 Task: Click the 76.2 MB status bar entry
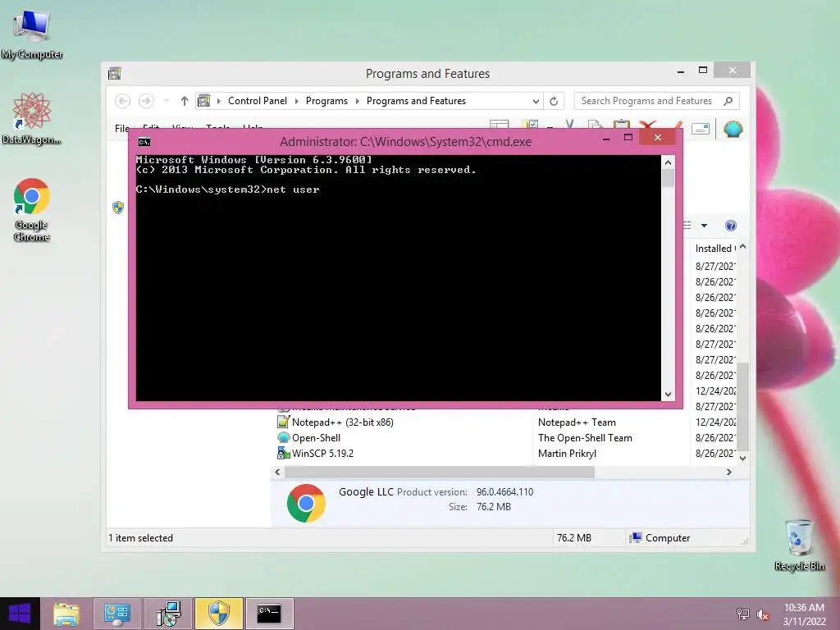[573, 538]
